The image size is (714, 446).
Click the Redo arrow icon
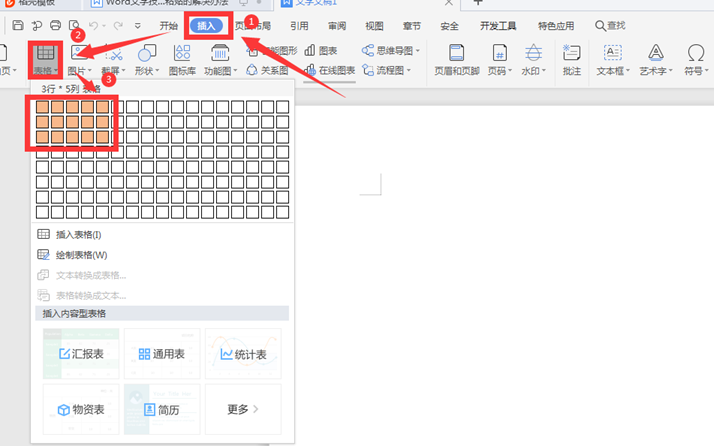click(118, 26)
